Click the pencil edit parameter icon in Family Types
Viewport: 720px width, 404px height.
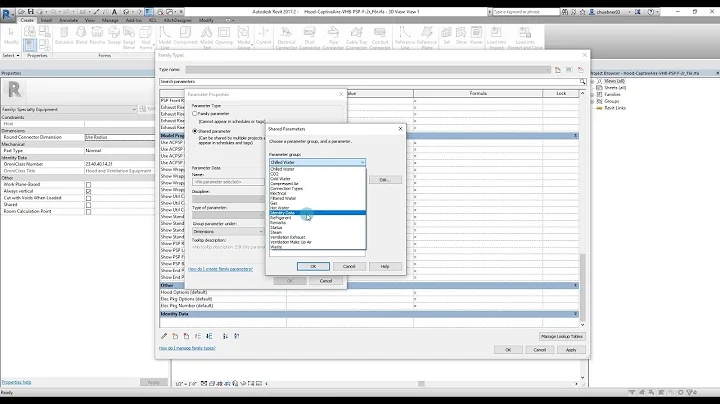click(x=164, y=337)
